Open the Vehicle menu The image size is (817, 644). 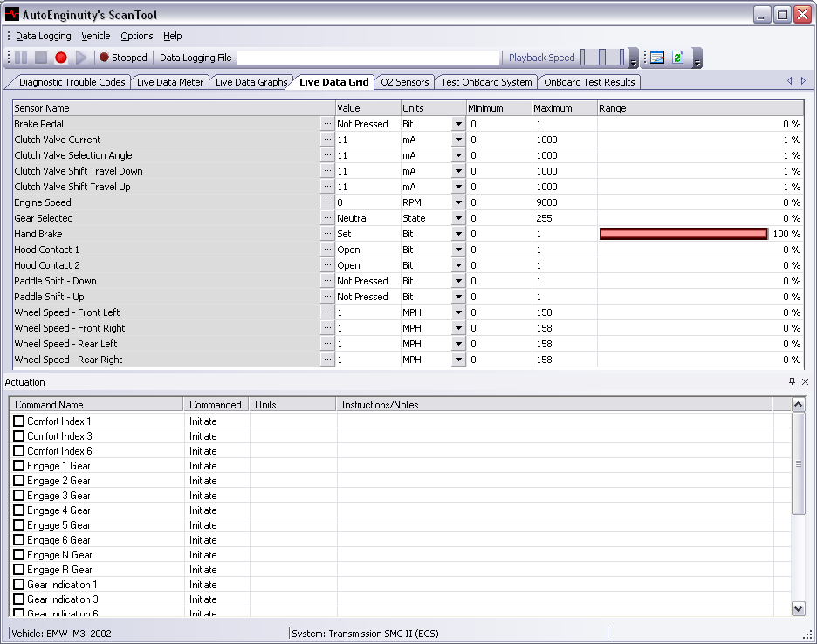tap(96, 36)
